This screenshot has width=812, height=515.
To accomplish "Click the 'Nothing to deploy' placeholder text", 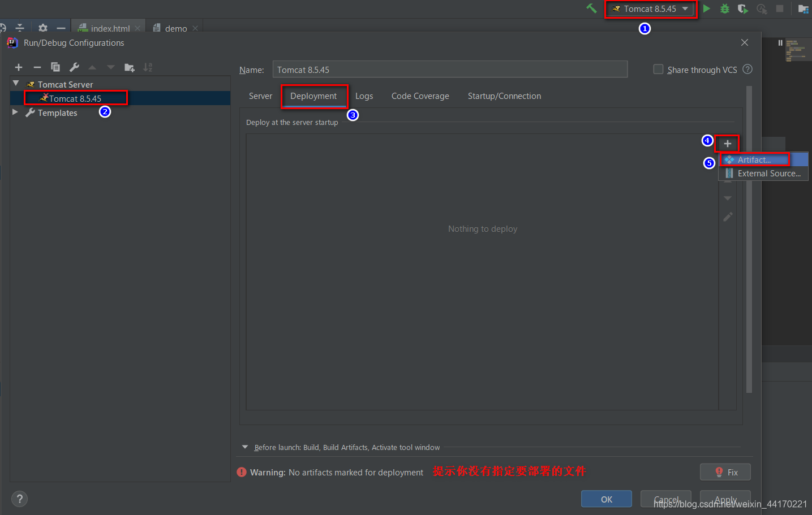I will click(483, 229).
